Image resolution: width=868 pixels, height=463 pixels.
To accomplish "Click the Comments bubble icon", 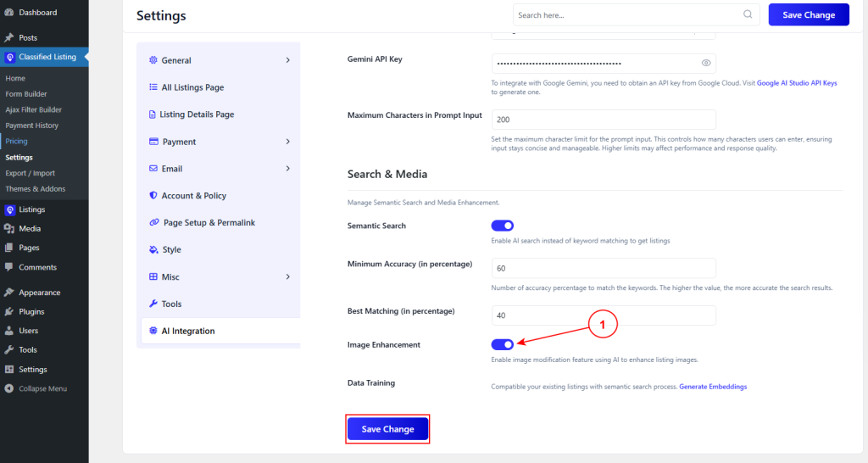I will (8, 267).
